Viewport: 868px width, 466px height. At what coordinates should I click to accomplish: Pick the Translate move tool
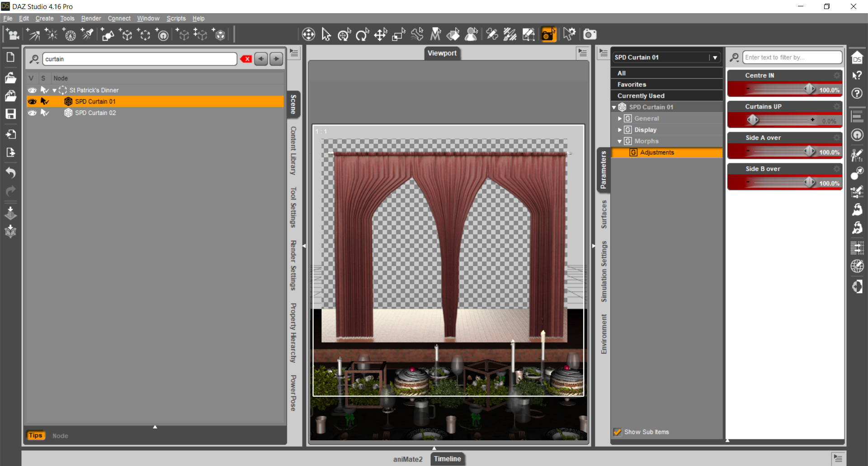click(x=381, y=34)
